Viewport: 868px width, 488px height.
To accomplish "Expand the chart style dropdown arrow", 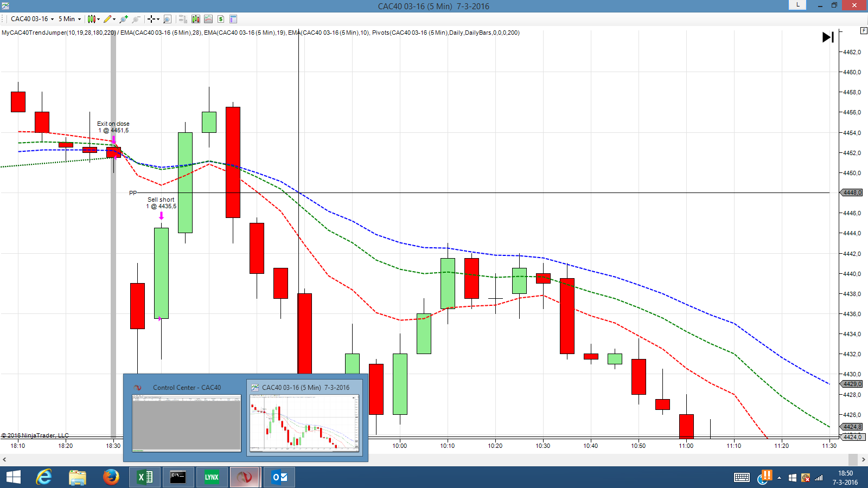I will [x=98, y=19].
